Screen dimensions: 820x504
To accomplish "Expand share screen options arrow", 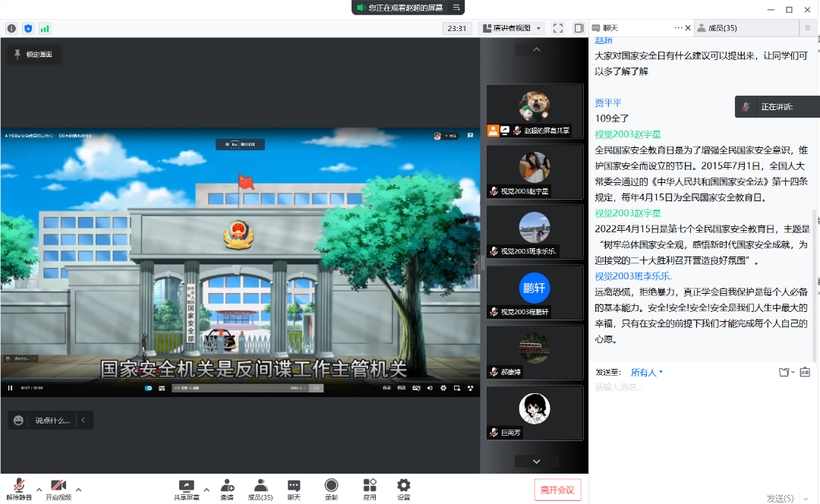I will click(207, 490).
